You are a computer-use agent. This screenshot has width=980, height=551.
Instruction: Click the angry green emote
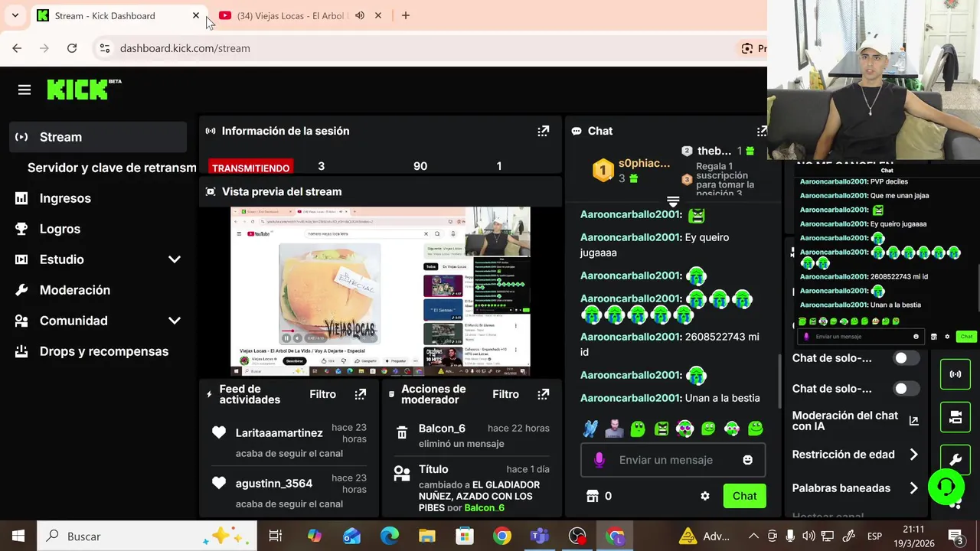point(661,429)
